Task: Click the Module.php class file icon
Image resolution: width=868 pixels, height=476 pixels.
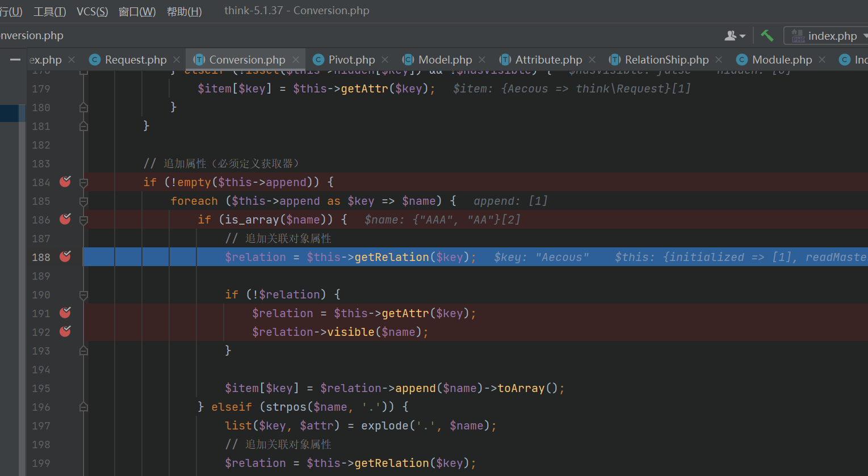Action: (x=742, y=60)
